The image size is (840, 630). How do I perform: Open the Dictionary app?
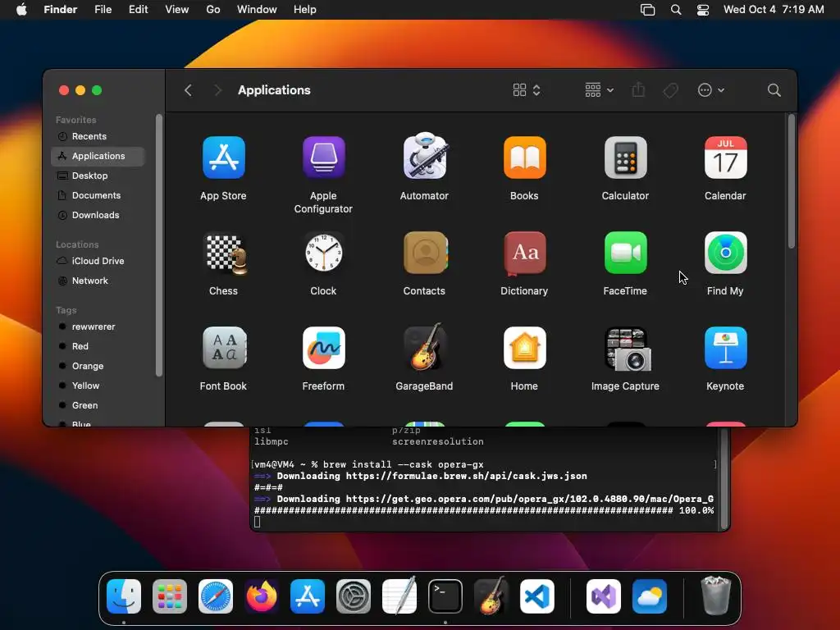point(524,253)
